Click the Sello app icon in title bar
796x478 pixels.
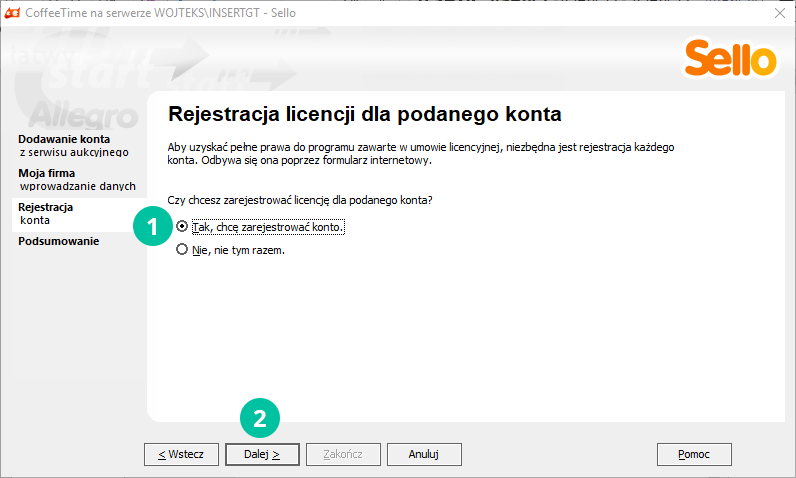point(12,13)
